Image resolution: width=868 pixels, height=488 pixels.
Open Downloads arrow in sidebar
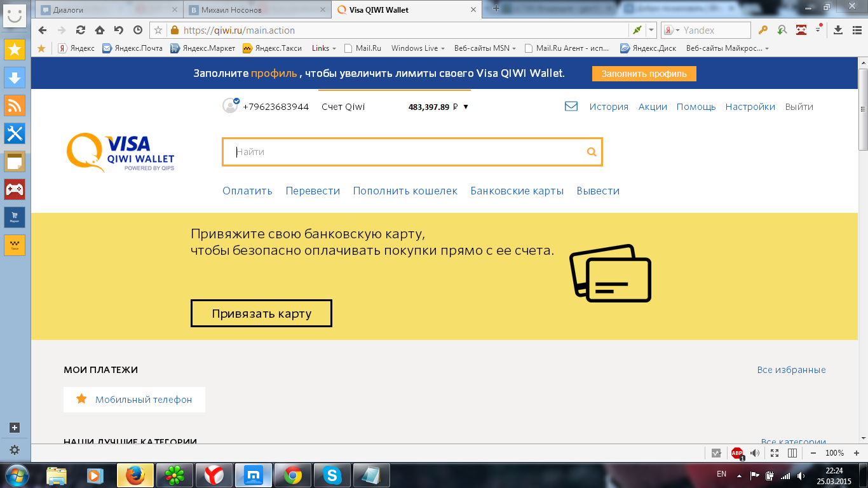(15, 78)
